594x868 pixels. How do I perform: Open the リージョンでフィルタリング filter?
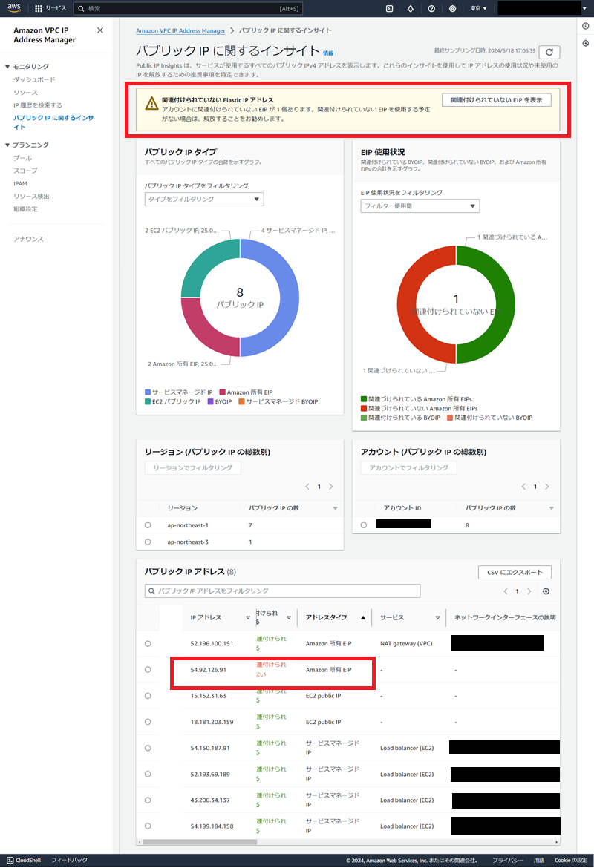point(193,468)
